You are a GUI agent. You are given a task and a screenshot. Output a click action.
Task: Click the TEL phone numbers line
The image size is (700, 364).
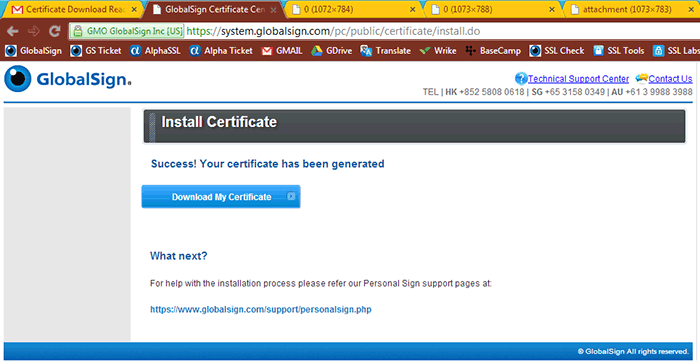pyautogui.click(x=558, y=92)
